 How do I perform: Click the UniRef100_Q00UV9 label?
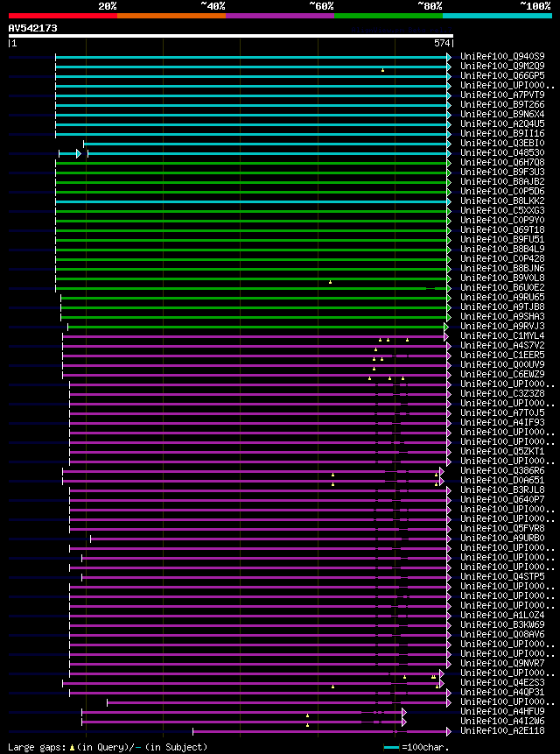click(502, 364)
